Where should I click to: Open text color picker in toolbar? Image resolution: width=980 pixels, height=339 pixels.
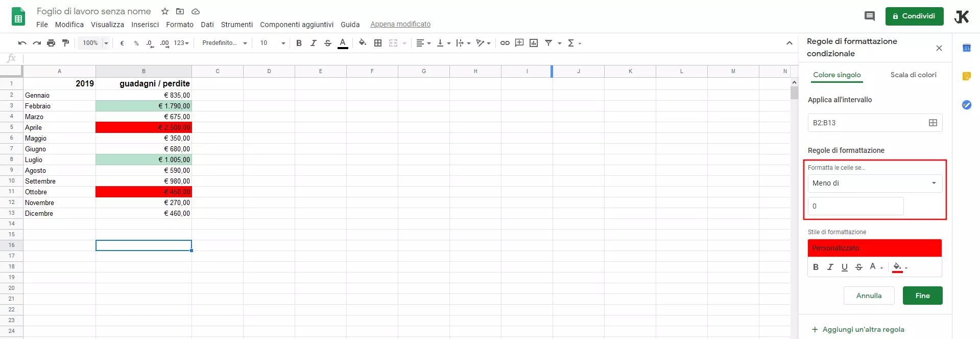[343, 43]
